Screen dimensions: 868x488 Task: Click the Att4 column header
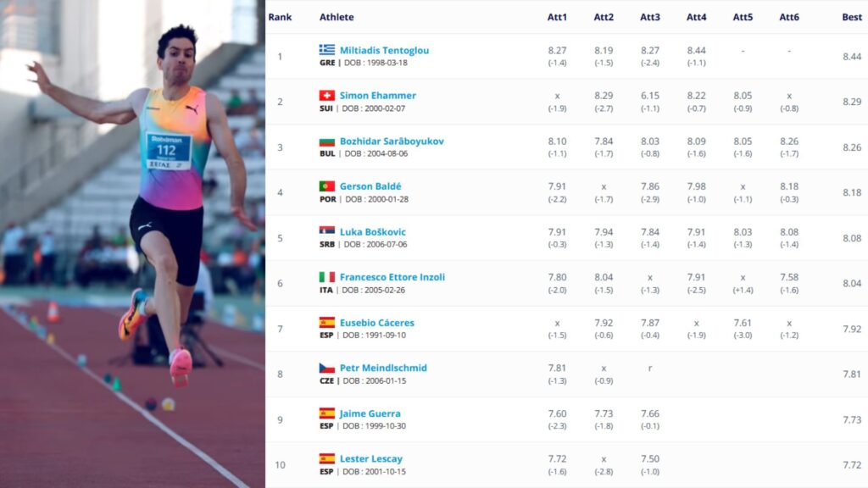697,17
